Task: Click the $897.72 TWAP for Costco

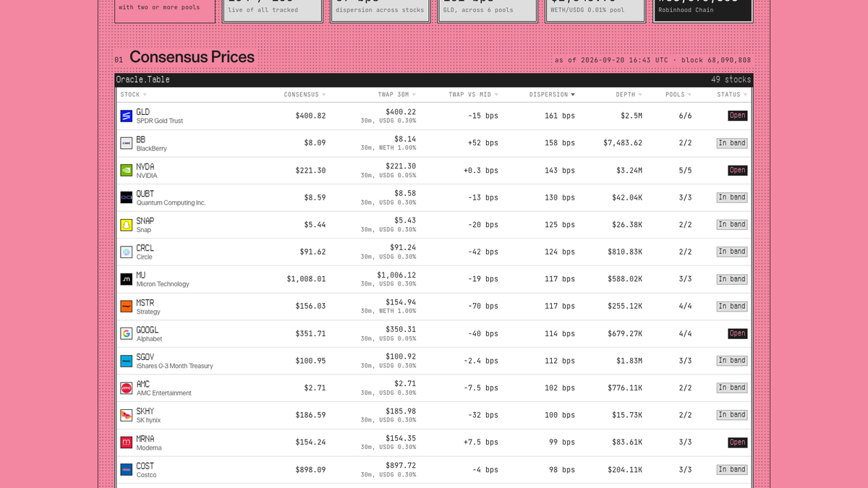Action: (x=401, y=466)
